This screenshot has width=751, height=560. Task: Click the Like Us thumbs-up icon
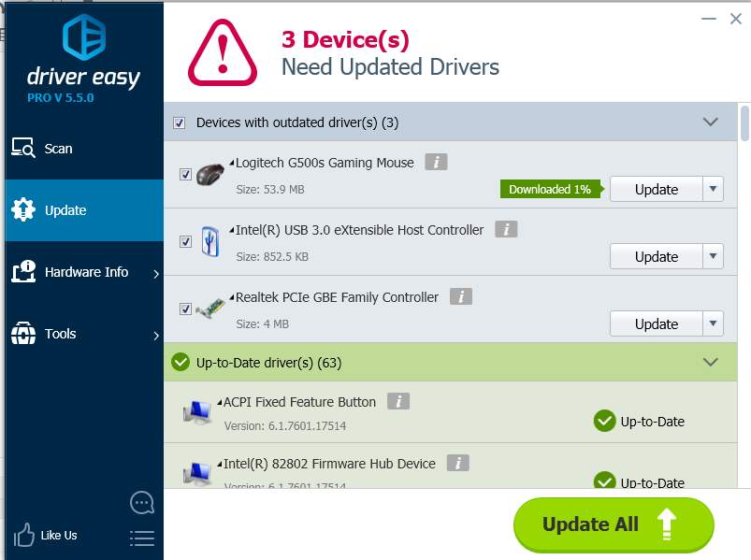24,535
